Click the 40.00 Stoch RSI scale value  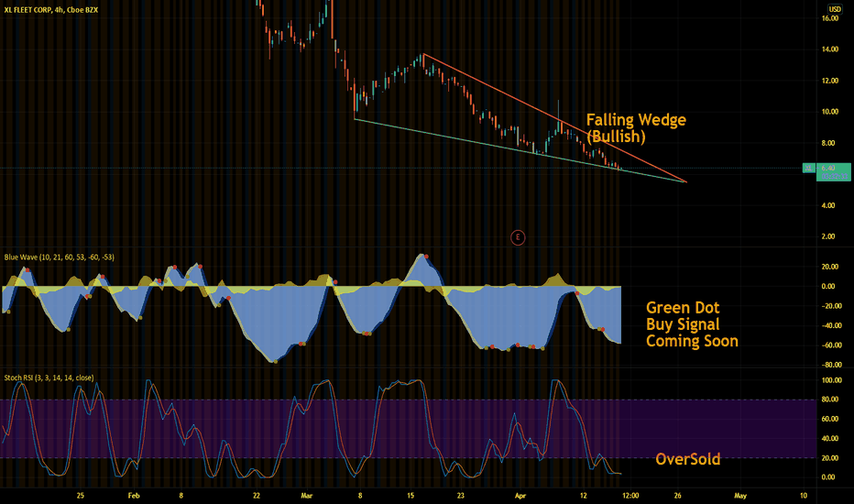[830, 439]
